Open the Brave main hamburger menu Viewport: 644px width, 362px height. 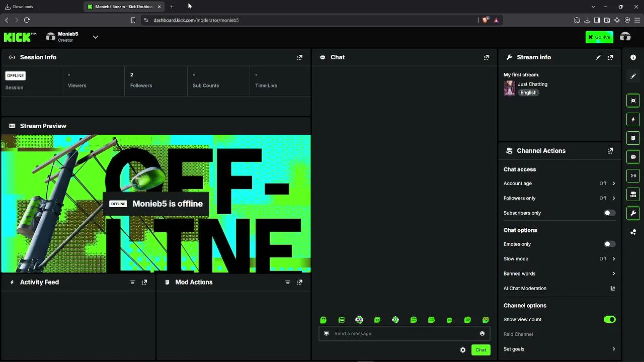637,20
